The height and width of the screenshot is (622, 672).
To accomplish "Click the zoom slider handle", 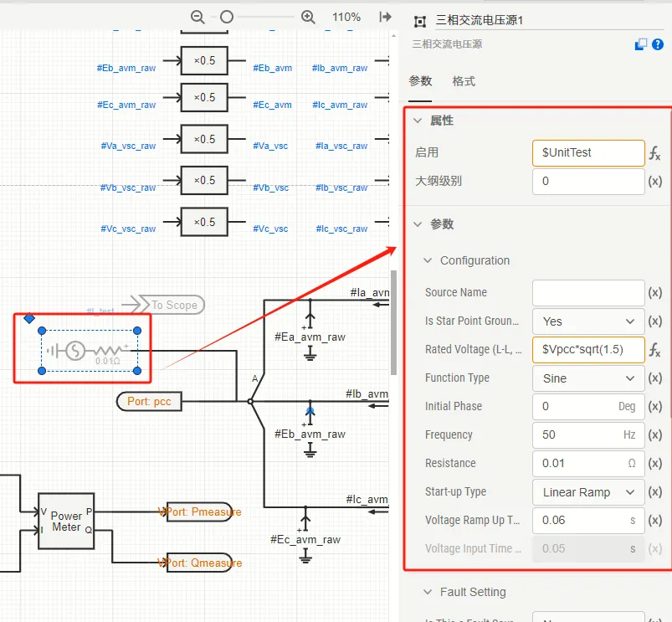I will pyautogui.click(x=227, y=17).
